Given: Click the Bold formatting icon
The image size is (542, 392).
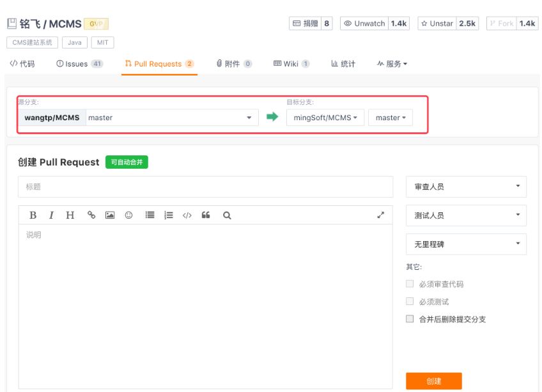Looking at the screenshot, I should point(33,216).
